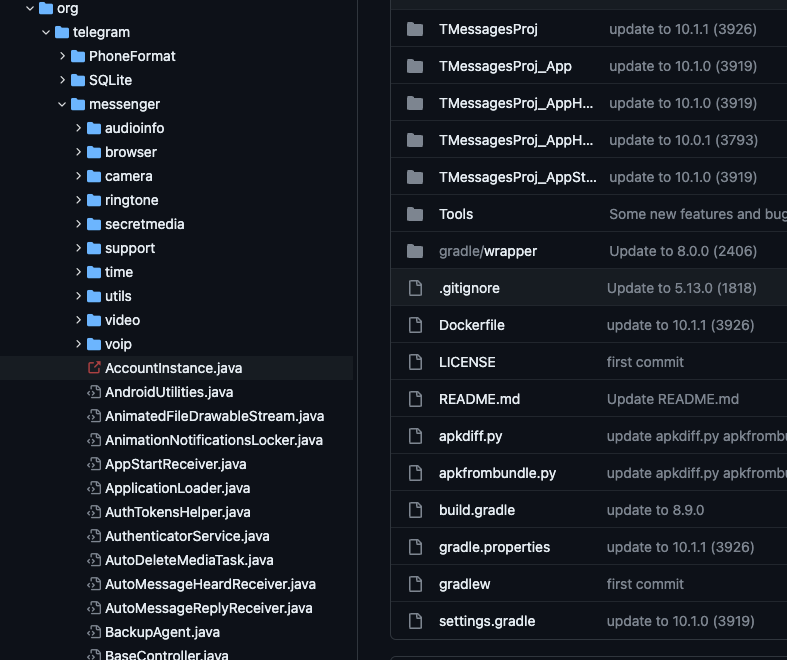The width and height of the screenshot is (787, 660).
Task: Collapse the telegram folder chevron
Action: tap(46, 32)
